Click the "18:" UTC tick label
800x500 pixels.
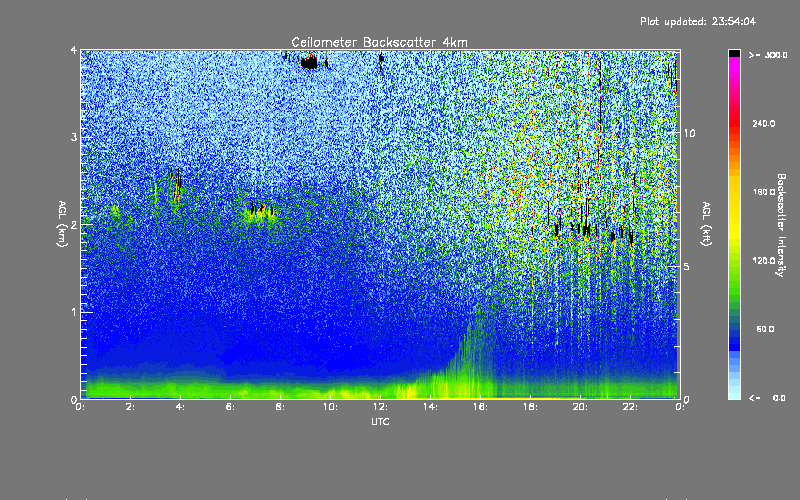[530, 407]
